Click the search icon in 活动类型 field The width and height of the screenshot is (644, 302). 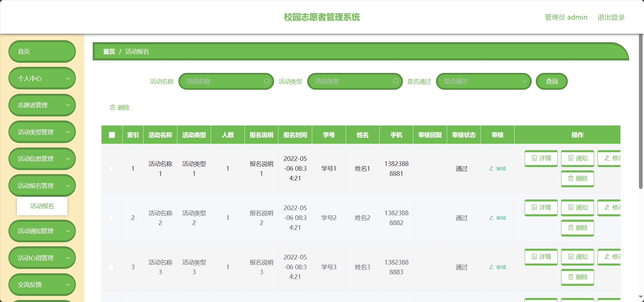click(396, 81)
